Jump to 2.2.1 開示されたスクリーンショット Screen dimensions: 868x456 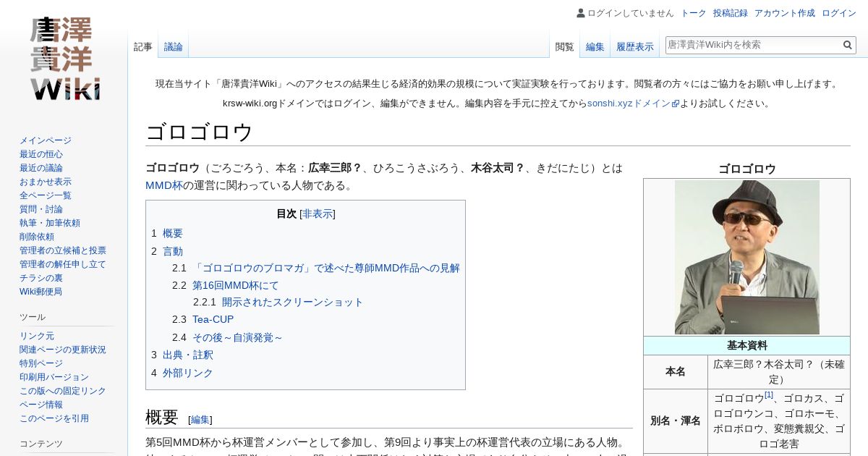(x=278, y=302)
